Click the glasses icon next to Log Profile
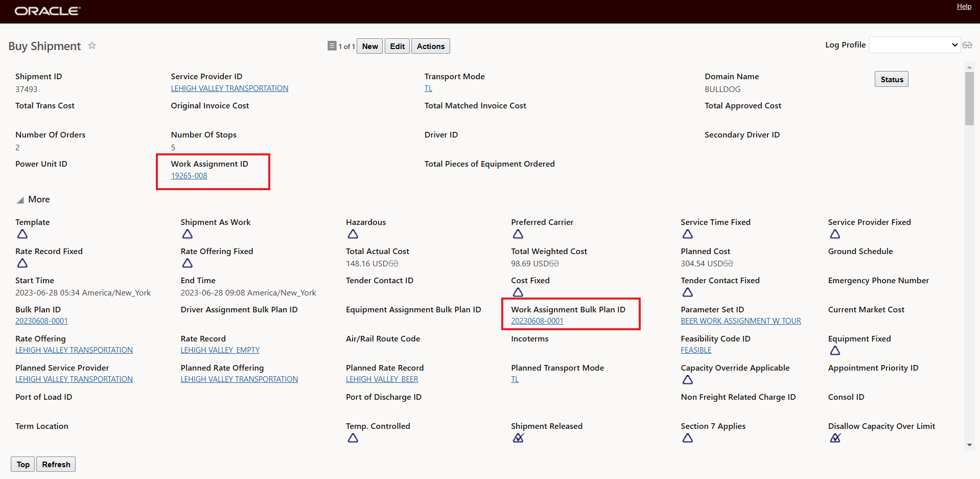Viewport: 980px width, 479px height. [x=967, y=45]
